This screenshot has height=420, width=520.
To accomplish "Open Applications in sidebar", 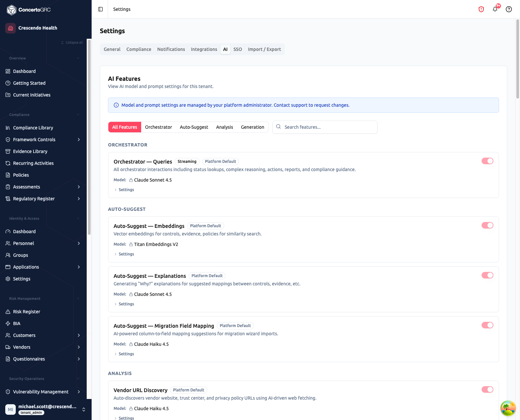I will 26,267.
